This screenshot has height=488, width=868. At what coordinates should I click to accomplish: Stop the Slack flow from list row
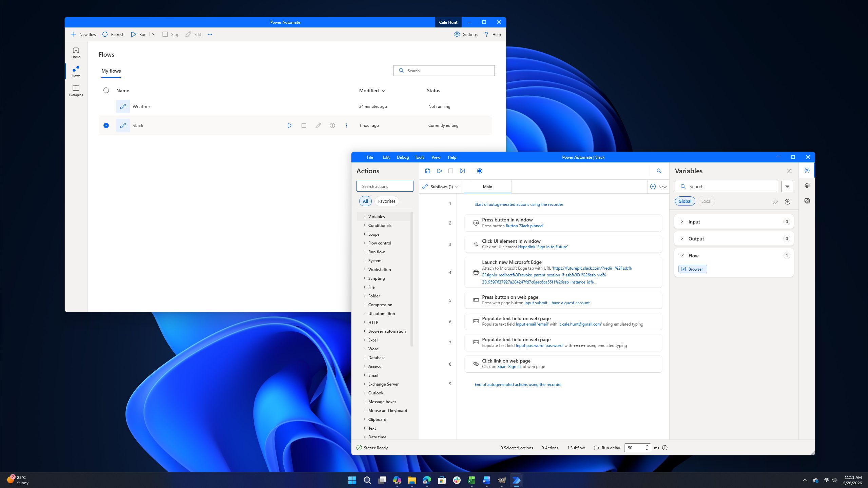[x=304, y=125]
